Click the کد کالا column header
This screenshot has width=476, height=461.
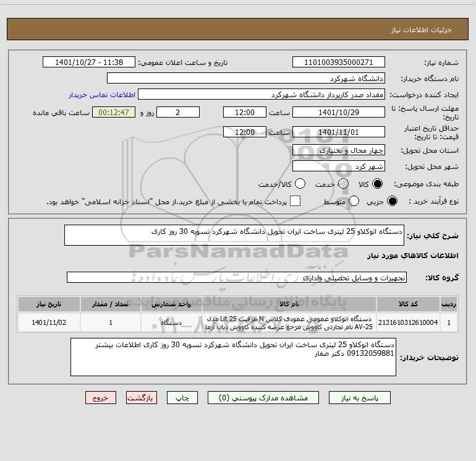point(408,304)
